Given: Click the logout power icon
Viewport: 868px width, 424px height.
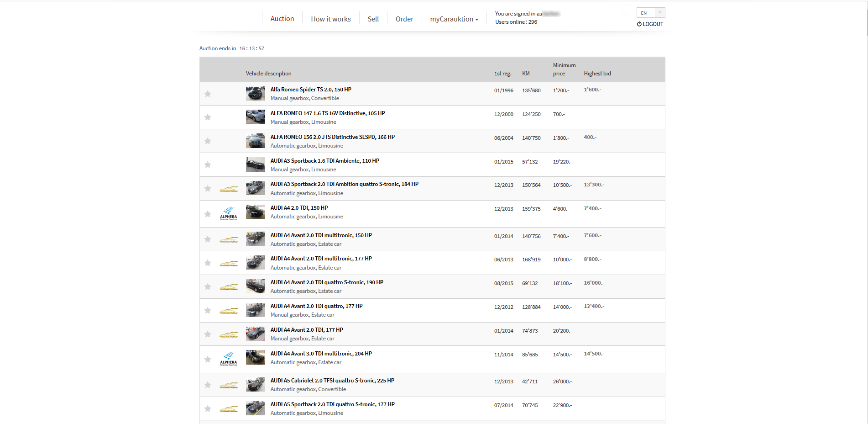Looking at the screenshot, I should tap(639, 24).
